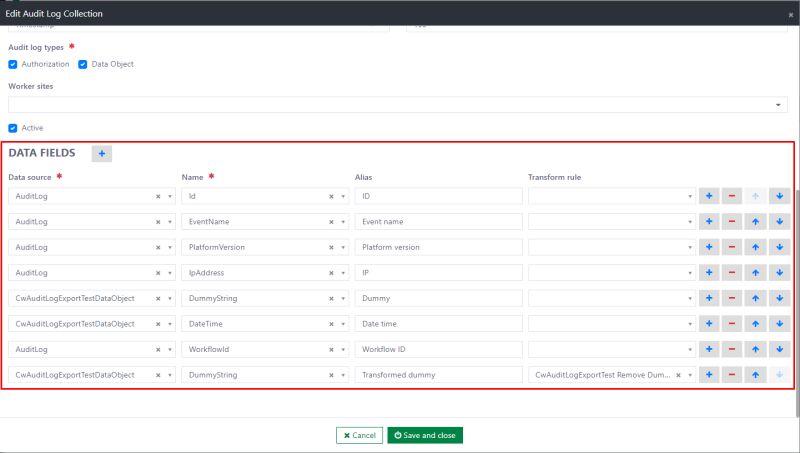800x453 pixels.
Task: Edit the IP alias field
Action: (438, 272)
